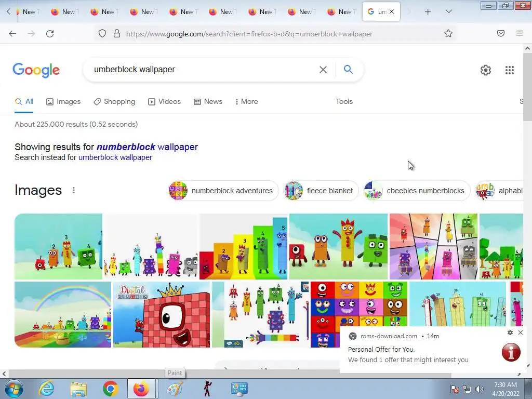Open Paint from the taskbar

tap(175, 389)
